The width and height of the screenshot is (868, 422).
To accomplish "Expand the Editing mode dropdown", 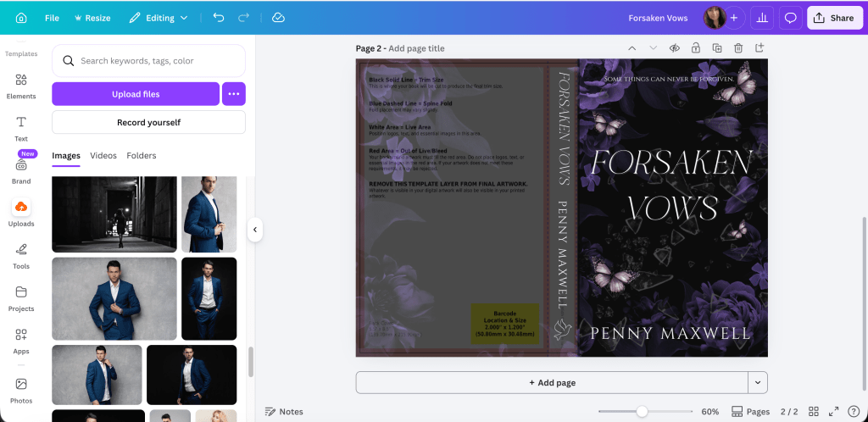I will pyautogui.click(x=159, y=18).
